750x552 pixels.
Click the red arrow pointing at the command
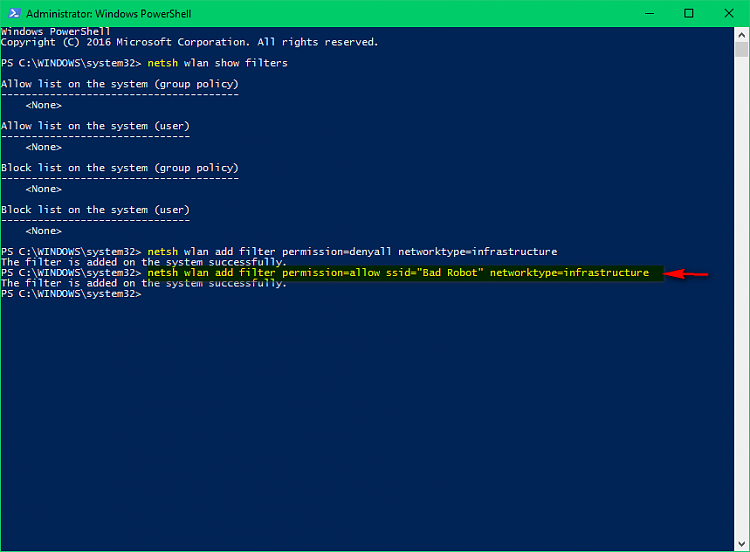pos(687,273)
